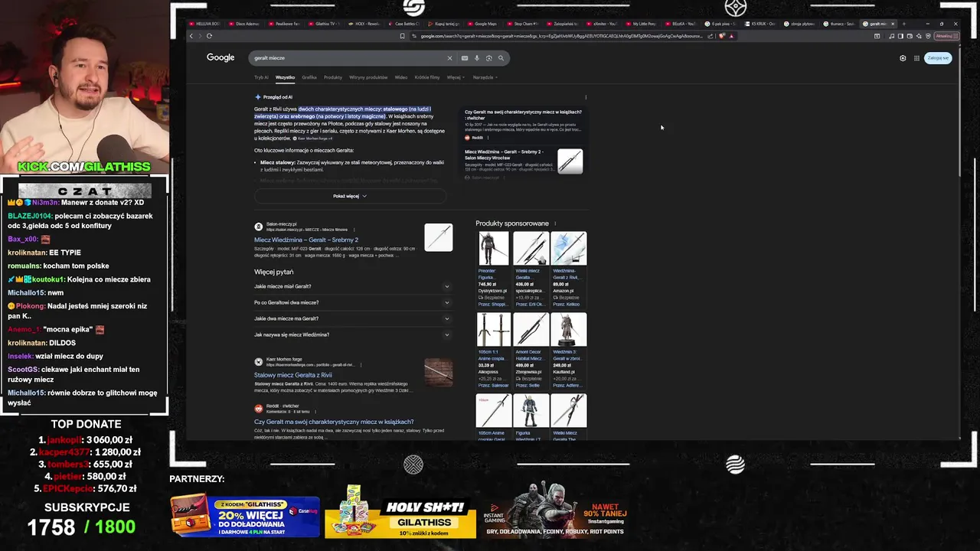
Task: Go back with the browser back arrow
Action: pos(191,36)
